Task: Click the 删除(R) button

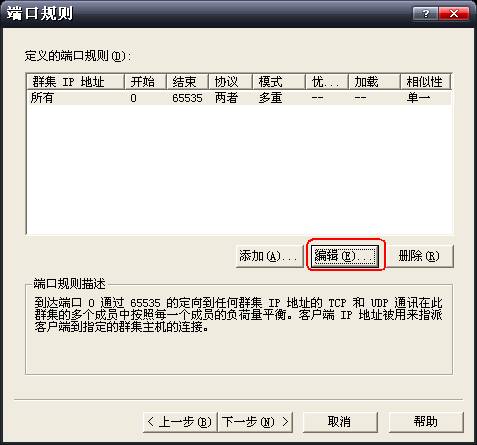Action: click(420, 256)
